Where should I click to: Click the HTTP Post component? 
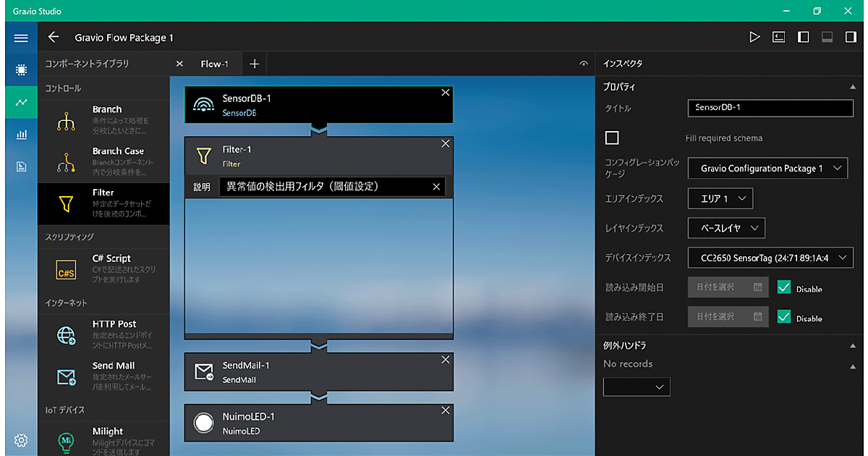point(103,334)
